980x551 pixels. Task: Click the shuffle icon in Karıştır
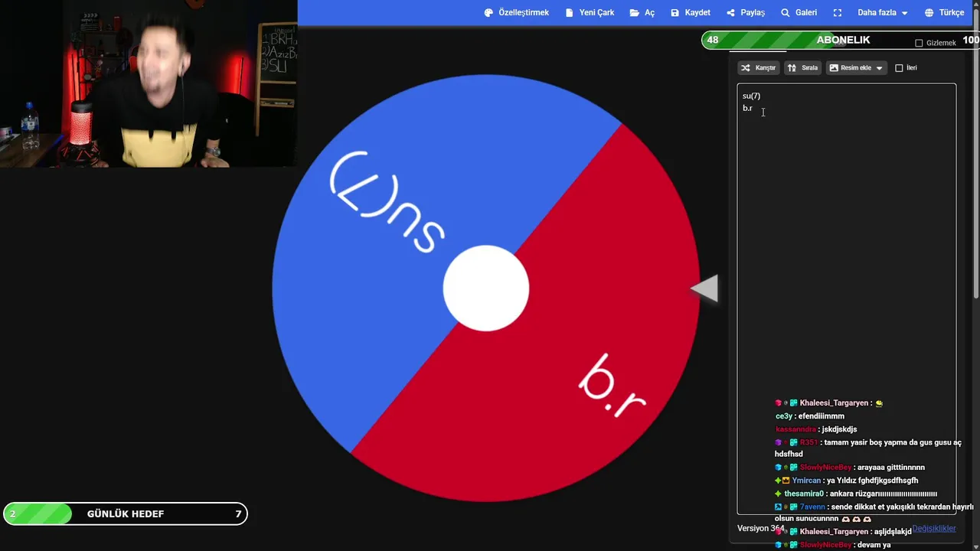click(746, 67)
